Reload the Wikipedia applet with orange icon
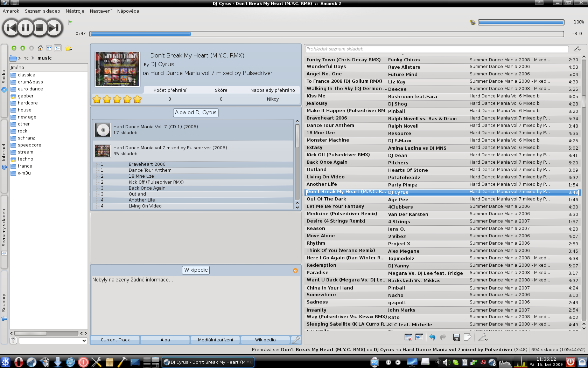The height and width of the screenshot is (368, 588). point(295,271)
